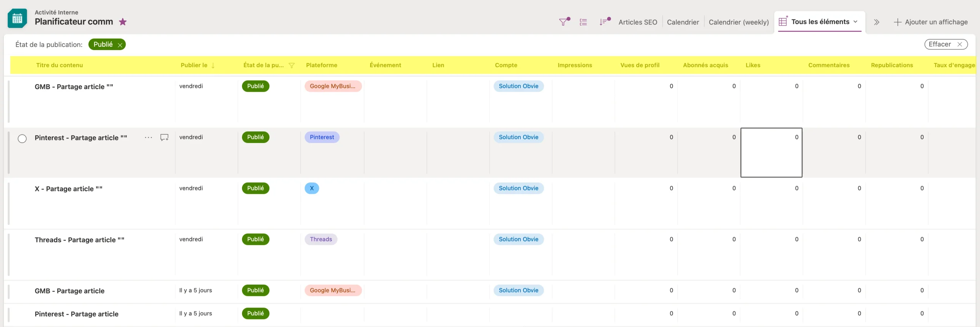Click the Compte column header

[x=506, y=65]
